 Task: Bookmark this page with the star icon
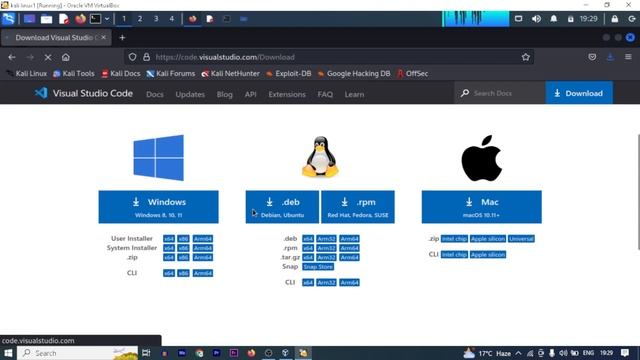526,57
